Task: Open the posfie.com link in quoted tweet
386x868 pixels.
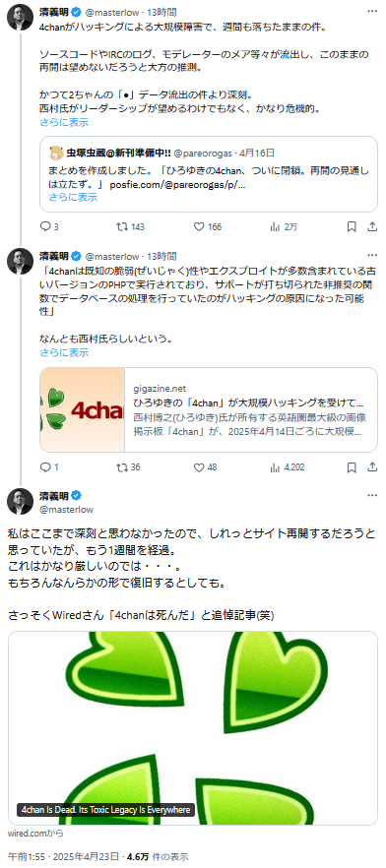Action: coord(178,185)
